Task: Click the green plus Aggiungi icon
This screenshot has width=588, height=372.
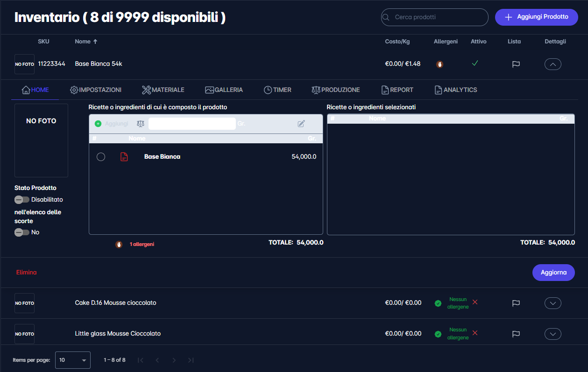Action: [x=98, y=124]
